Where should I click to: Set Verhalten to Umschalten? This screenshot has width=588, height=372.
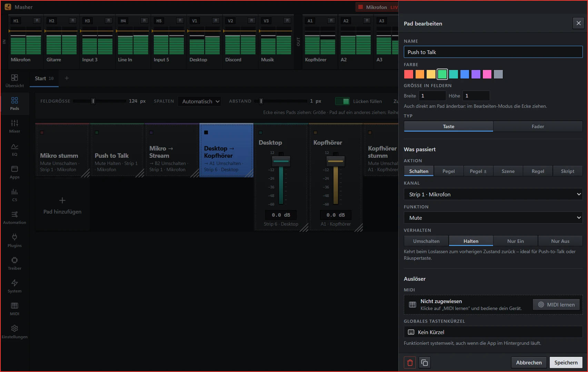(x=426, y=241)
